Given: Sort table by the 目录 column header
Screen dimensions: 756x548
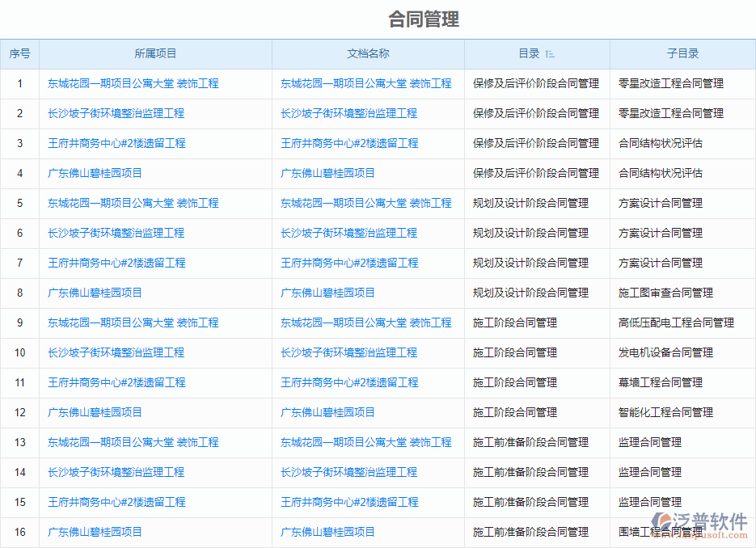Looking at the screenshot, I should point(528,53).
